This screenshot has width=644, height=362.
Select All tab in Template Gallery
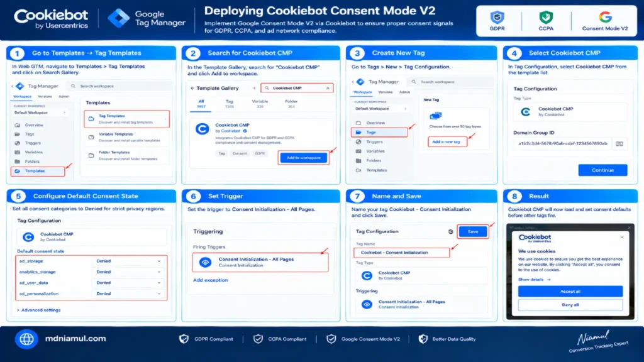click(201, 104)
